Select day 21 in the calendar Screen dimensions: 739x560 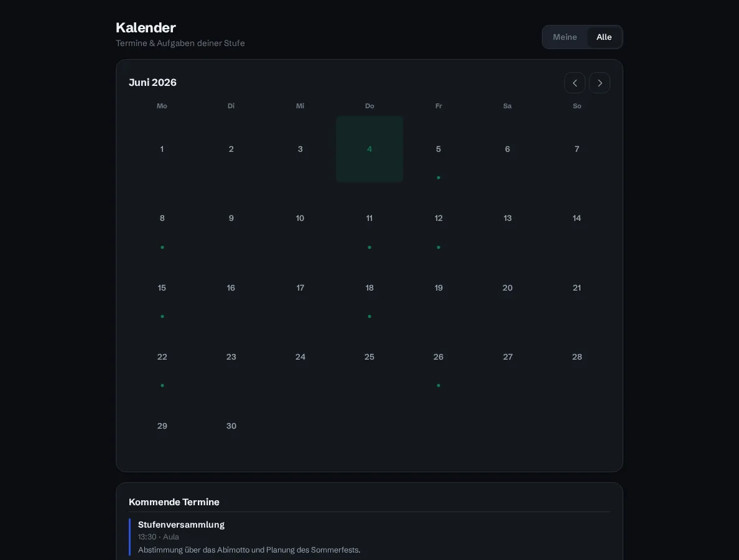(x=577, y=287)
